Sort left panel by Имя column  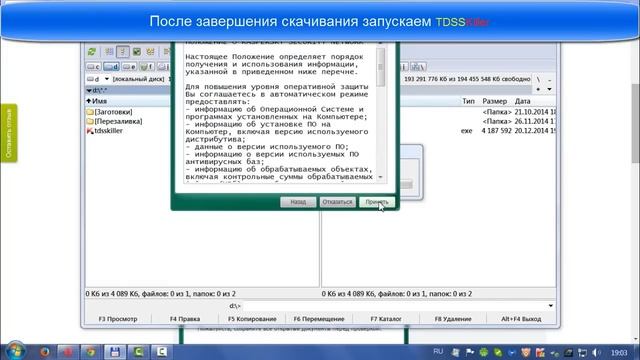point(127,101)
